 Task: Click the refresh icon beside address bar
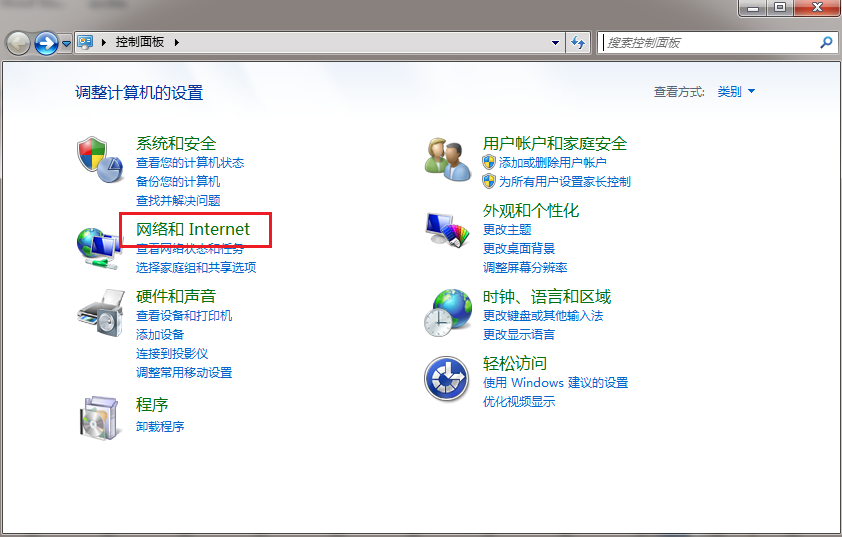(x=578, y=42)
